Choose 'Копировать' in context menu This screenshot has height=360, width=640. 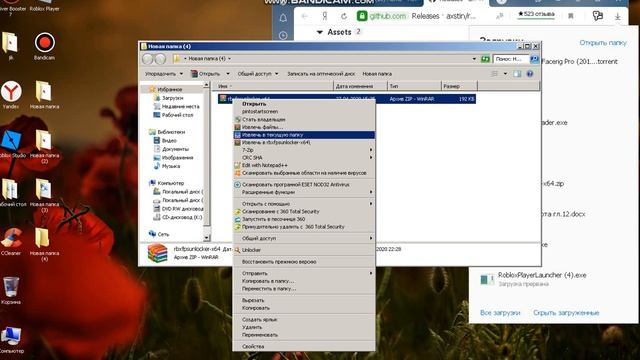(304, 308)
